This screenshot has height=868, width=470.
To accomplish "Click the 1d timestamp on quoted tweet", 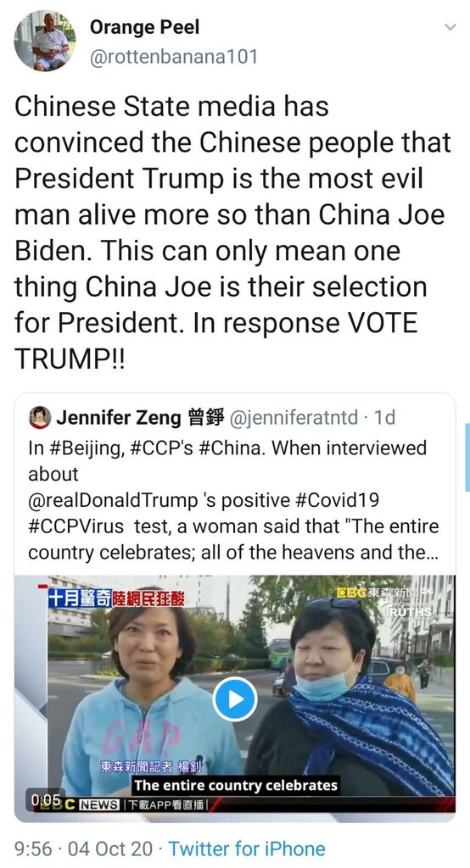I will click(384, 418).
